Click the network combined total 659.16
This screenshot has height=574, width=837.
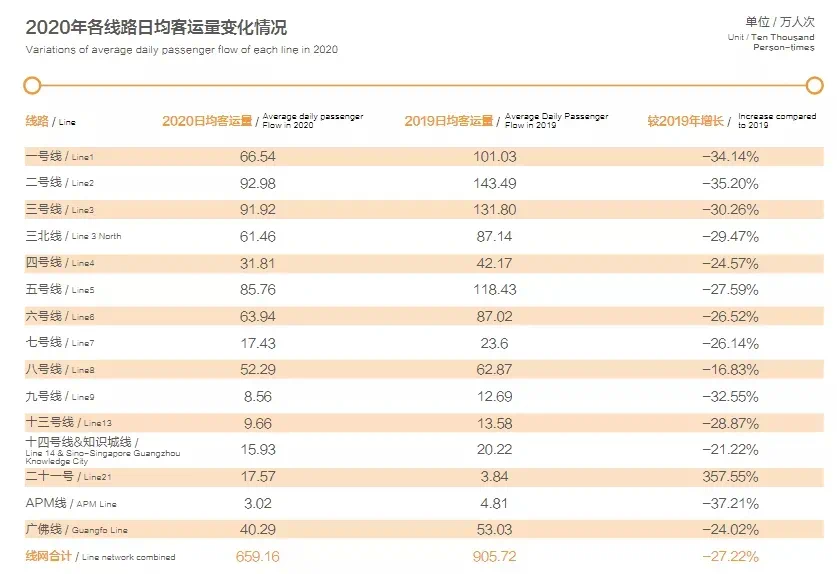(x=258, y=556)
